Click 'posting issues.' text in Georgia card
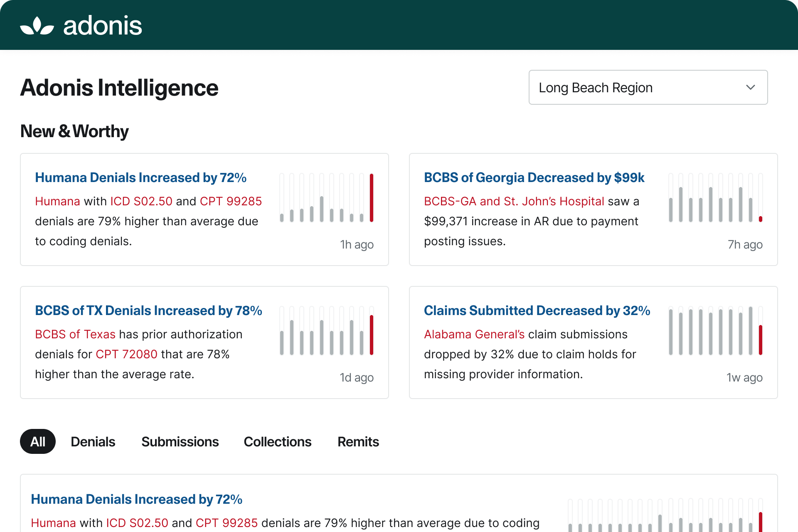 465,241
